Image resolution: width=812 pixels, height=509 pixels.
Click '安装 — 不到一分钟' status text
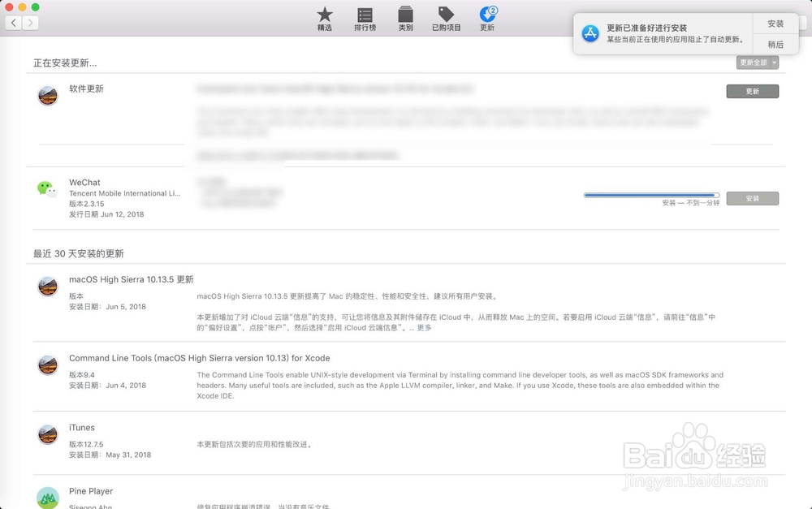[x=691, y=203]
